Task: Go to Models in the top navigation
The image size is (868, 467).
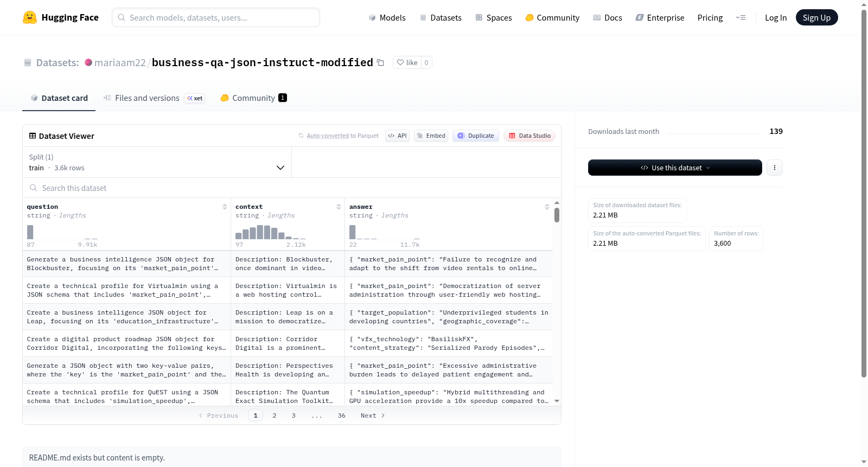Action: click(387, 17)
